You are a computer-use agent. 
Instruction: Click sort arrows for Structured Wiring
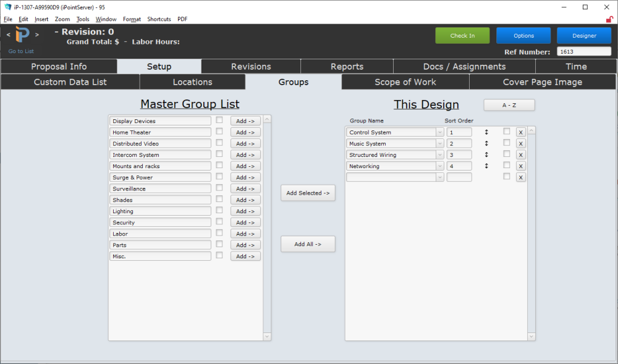coord(486,155)
